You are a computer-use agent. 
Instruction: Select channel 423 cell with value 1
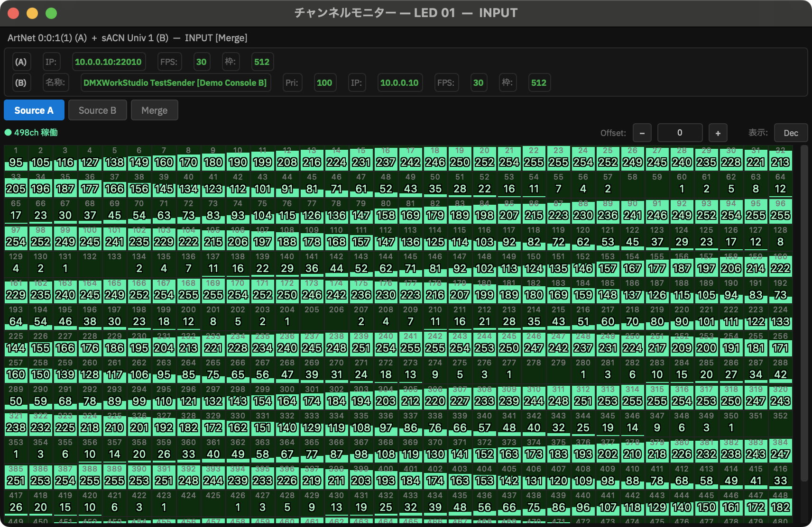164,503
